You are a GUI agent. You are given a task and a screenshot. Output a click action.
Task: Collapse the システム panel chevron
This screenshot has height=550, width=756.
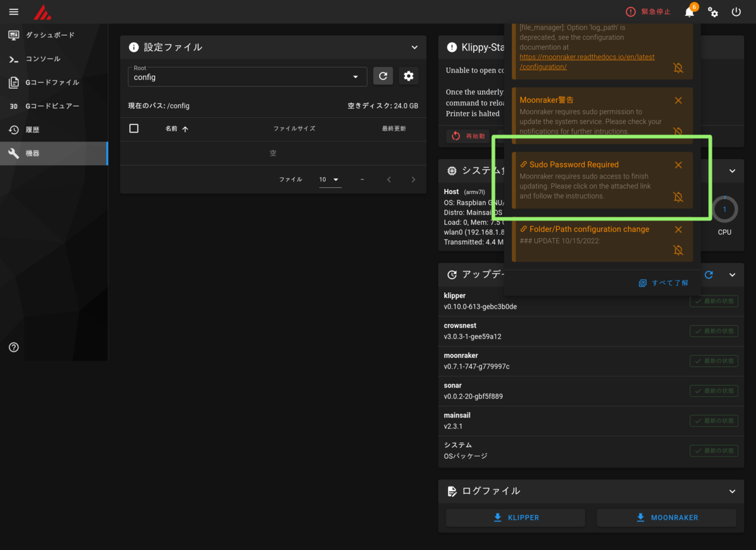pos(732,171)
